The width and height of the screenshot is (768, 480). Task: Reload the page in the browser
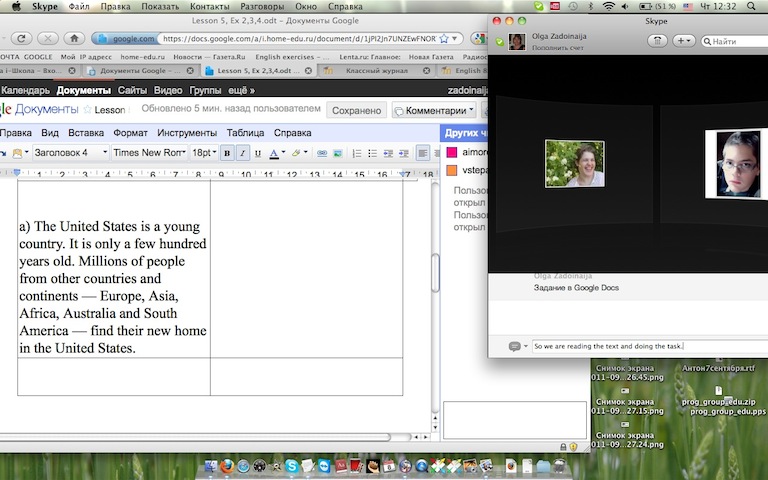pyautogui.click(x=21, y=38)
